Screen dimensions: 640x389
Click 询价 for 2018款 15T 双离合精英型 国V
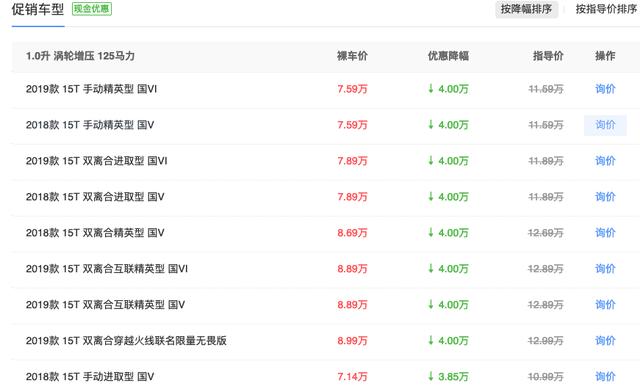click(x=605, y=233)
